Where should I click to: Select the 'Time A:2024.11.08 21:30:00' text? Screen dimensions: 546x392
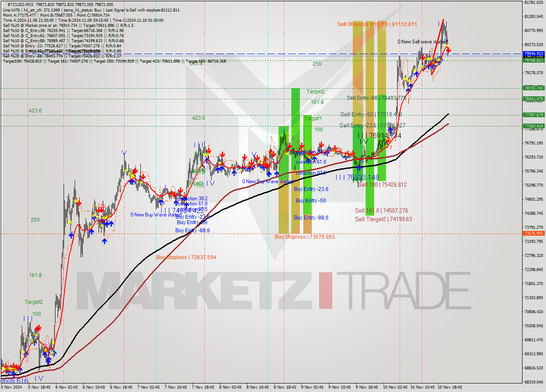pos(28,20)
